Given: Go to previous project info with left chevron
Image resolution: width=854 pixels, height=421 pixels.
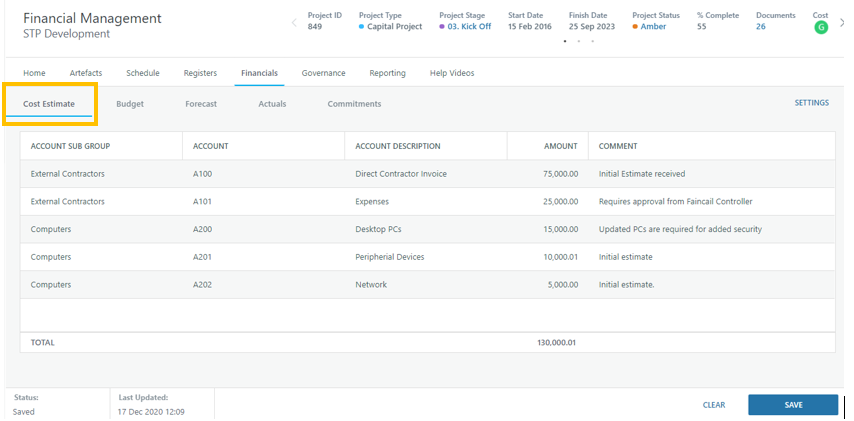Looking at the screenshot, I should [294, 22].
